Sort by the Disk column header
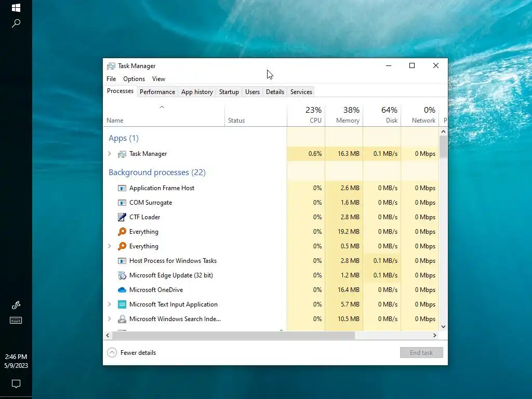Viewport: 532px width, 399px height. pyautogui.click(x=382, y=116)
